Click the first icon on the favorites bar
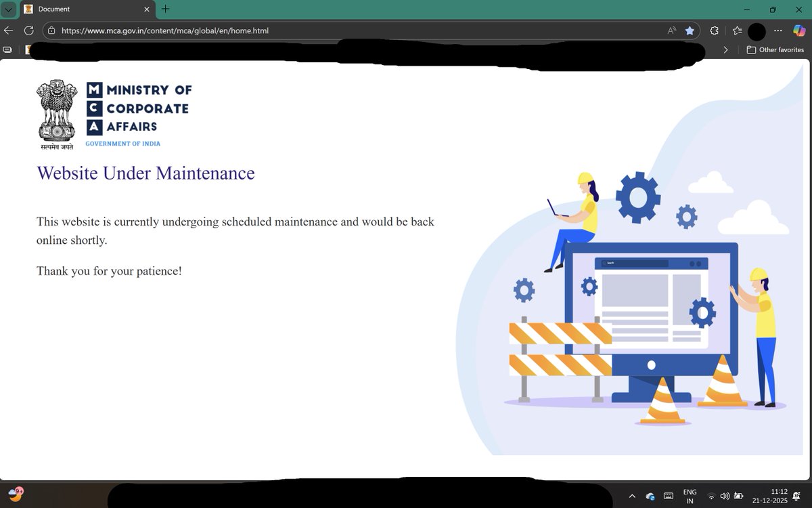Screen dimensions: 812x508 click(7, 49)
